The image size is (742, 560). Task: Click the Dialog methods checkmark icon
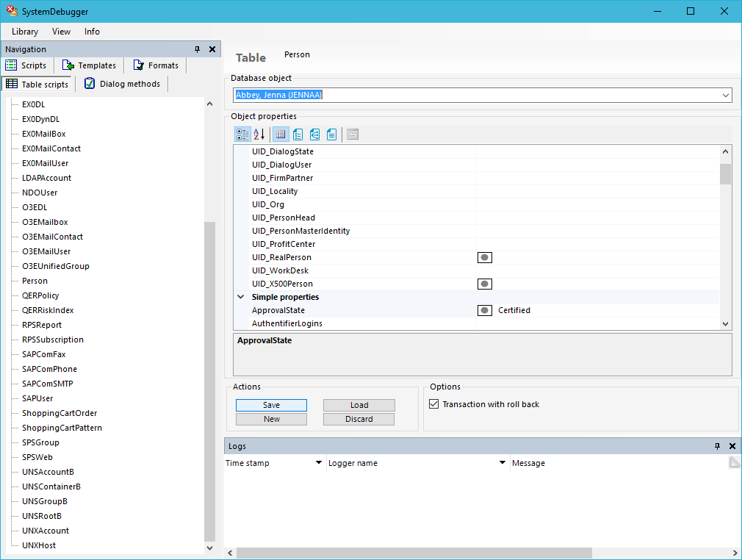pyautogui.click(x=90, y=83)
